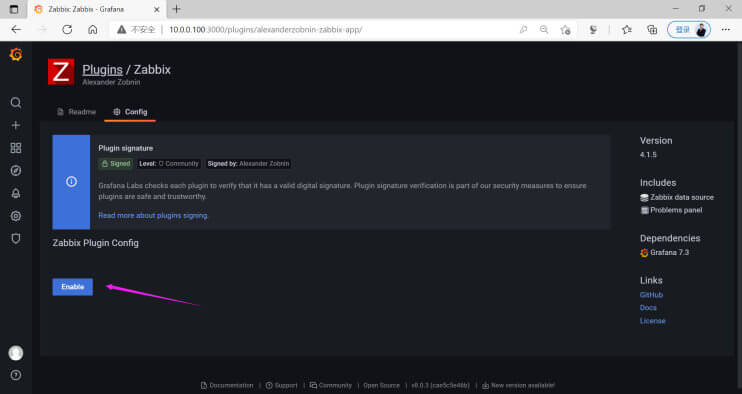Add this page to favorites star icon
The width and height of the screenshot is (742, 394).
point(565,29)
